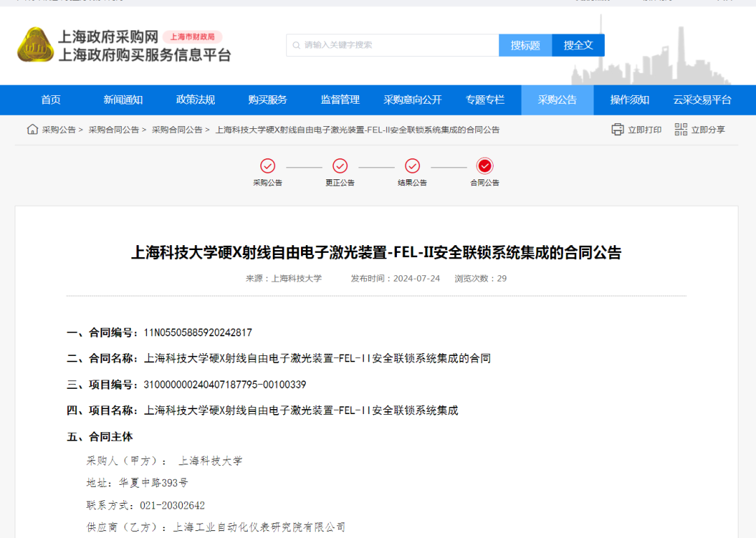Click the filled red 合同公告 step circle
The height and width of the screenshot is (538, 756).
click(484, 166)
